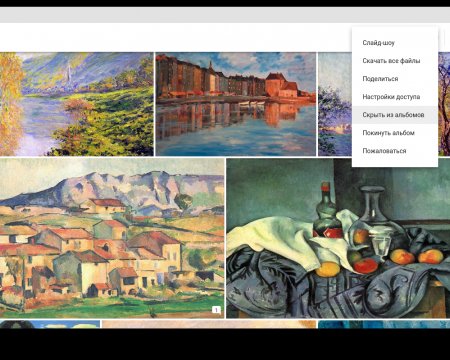Screen dimensions: 450x360
Task: Open the still life with bottles and fruit
Action: [338, 238]
